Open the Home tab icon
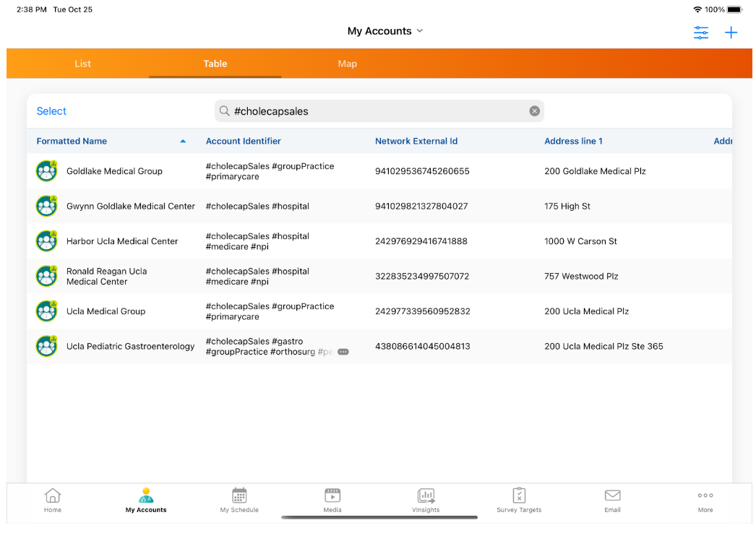This screenshot has width=756, height=541. 53,495
